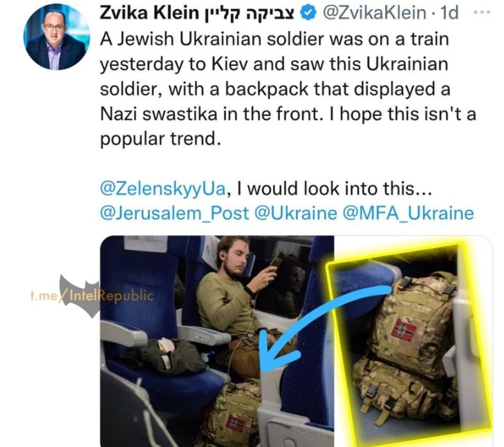Click the blue verified badge
The width and height of the screenshot is (504, 447).
(x=308, y=13)
